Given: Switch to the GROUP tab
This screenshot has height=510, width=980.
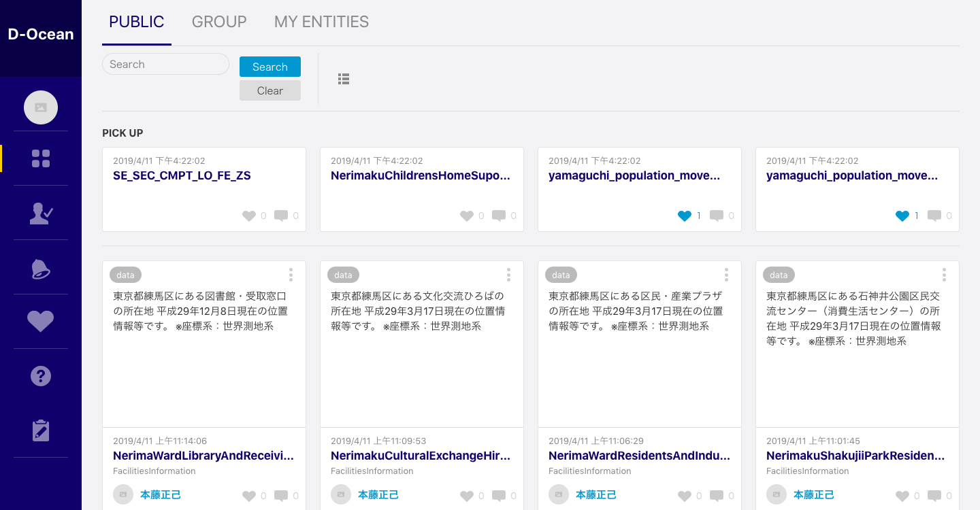Looking at the screenshot, I should pos(219,22).
